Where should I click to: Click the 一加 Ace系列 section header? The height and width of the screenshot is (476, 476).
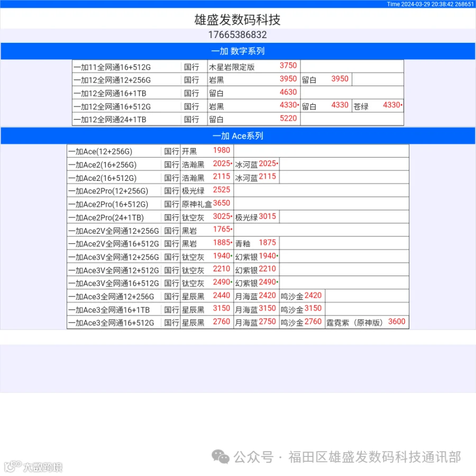pyautogui.click(x=238, y=136)
